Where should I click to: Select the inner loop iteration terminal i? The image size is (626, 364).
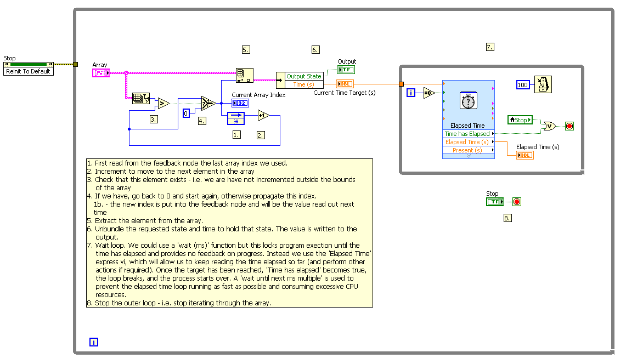[x=411, y=93]
